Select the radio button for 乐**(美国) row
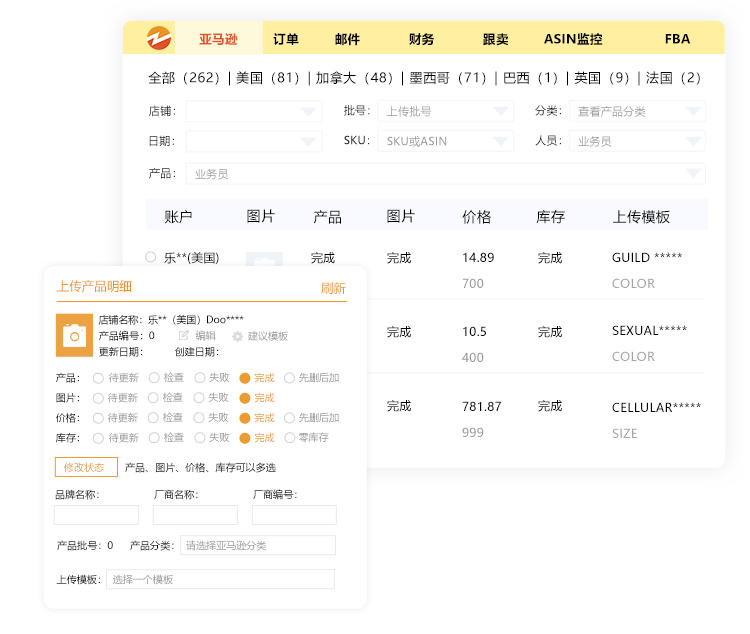The height and width of the screenshot is (634, 750). pyautogui.click(x=151, y=257)
